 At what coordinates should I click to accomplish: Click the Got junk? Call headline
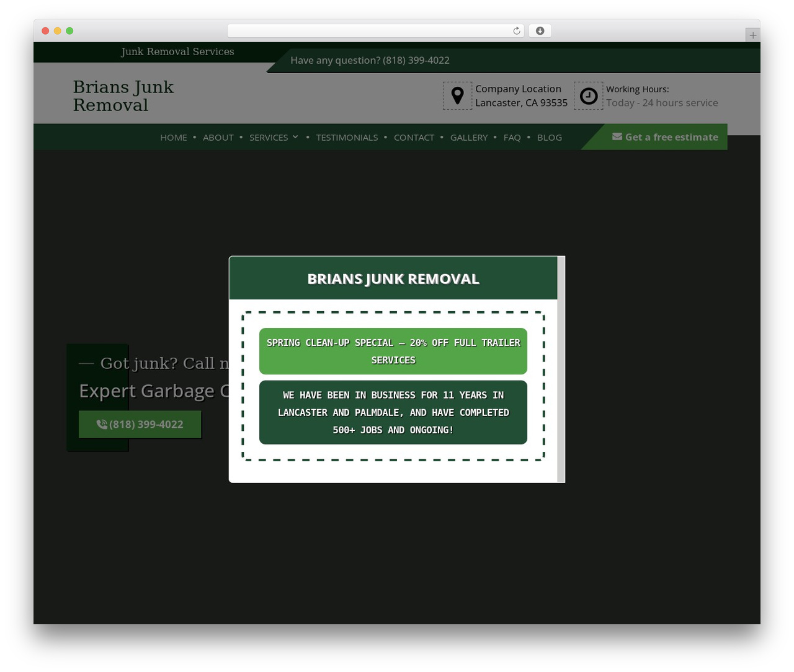coord(164,363)
